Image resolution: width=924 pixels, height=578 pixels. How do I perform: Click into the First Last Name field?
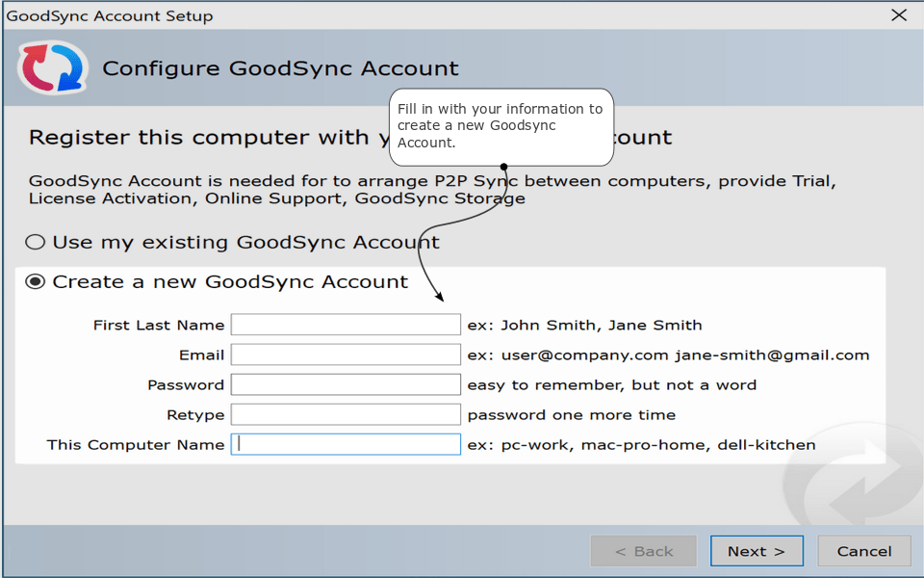[x=346, y=325]
